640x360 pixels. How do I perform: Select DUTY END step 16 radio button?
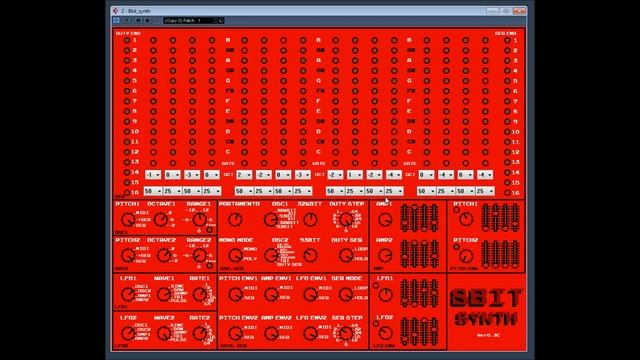127,192
